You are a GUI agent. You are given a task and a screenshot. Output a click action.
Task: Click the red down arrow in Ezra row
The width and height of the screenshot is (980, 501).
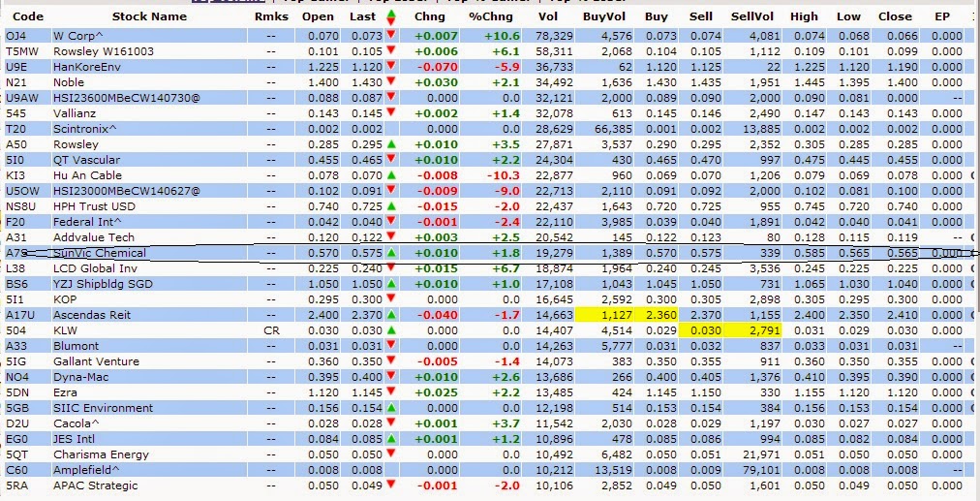pos(392,391)
